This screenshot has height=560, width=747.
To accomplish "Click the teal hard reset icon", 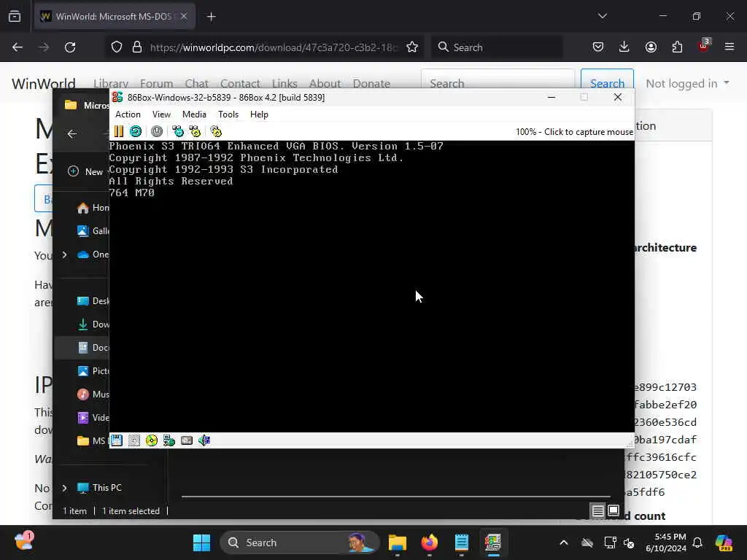I will coord(136,131).
